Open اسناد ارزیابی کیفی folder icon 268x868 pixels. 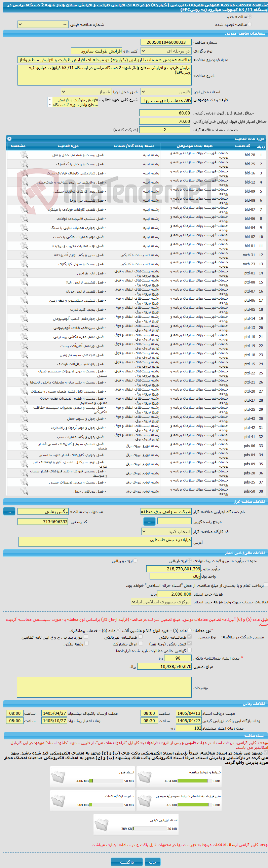pos(101,825)
